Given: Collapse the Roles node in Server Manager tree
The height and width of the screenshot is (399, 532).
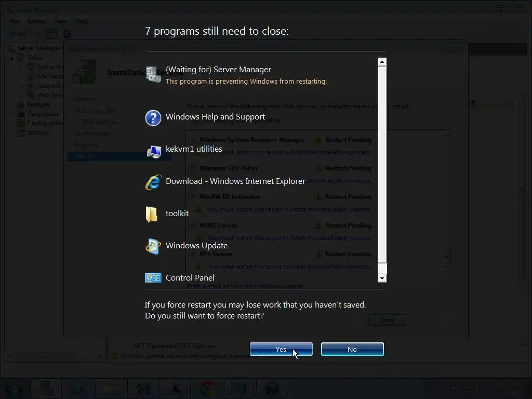Looking at the screenshot, I should (11, 58).
